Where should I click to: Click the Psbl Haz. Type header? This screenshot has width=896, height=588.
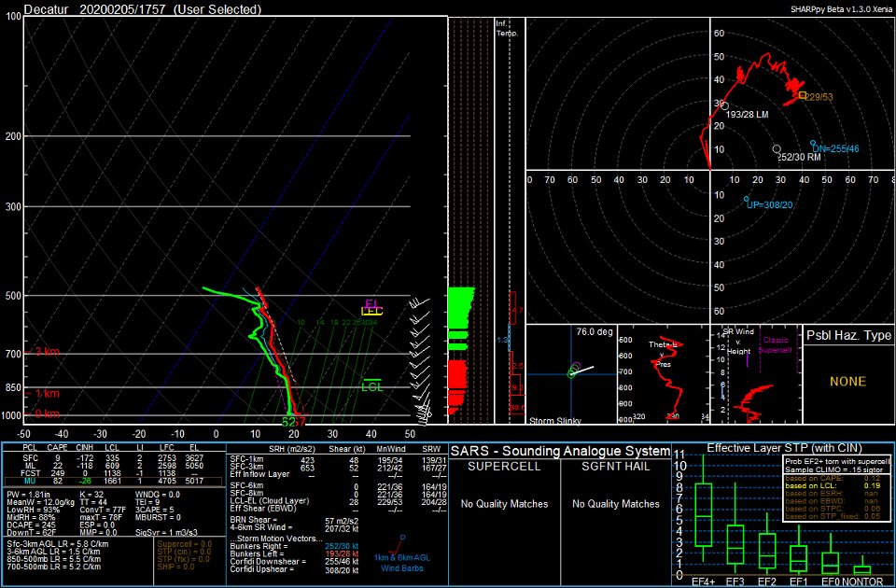(x=848, y=336)
